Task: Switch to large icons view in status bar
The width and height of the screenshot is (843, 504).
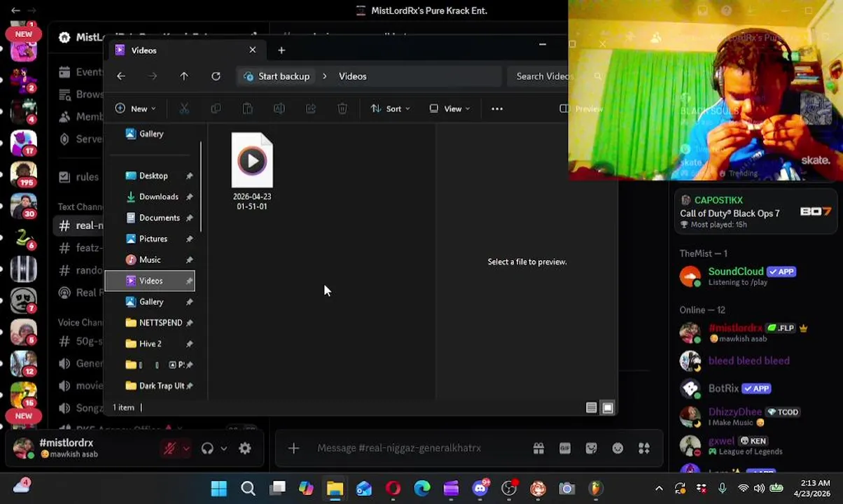Action: [x=608, y=407]
